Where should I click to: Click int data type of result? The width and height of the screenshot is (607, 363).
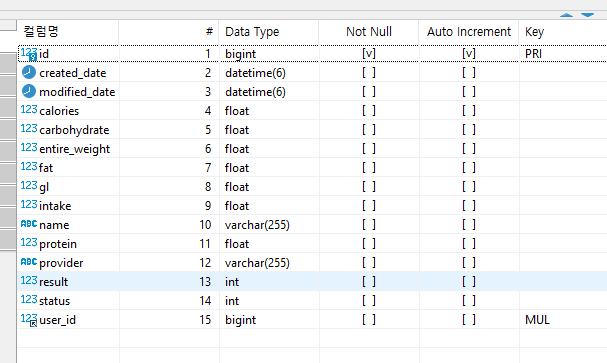tap(232, 281)
